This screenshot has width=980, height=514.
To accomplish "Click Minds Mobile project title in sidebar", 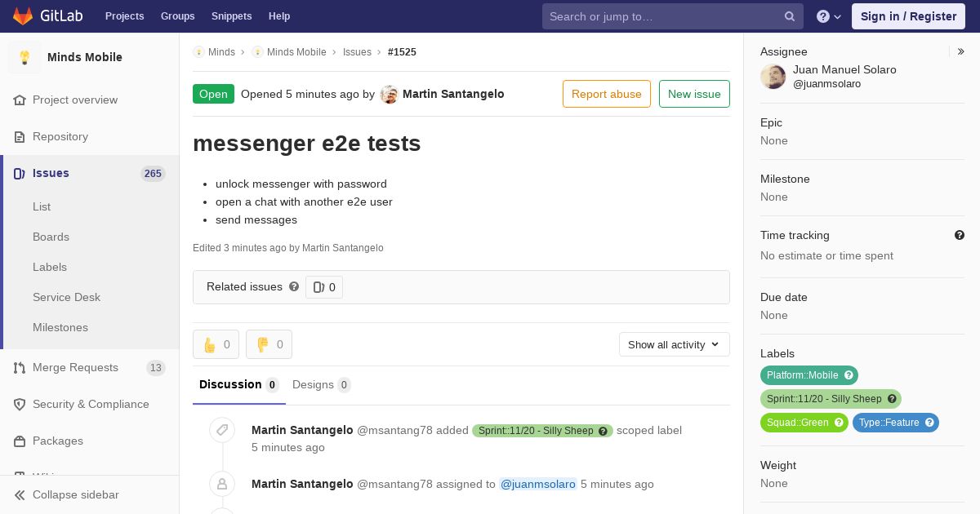I will click(x=85, y=57).
